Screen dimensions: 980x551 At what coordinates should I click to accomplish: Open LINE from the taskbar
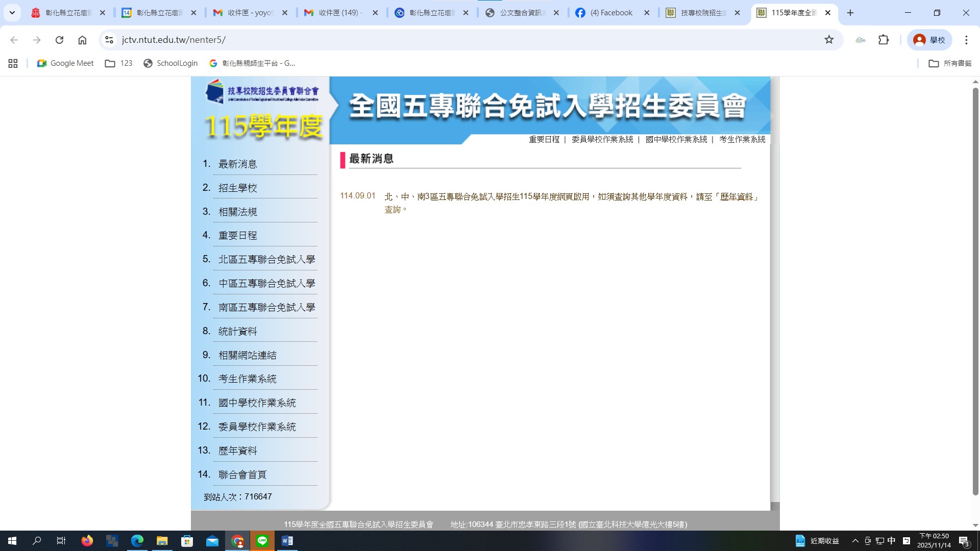click(262, 541)
